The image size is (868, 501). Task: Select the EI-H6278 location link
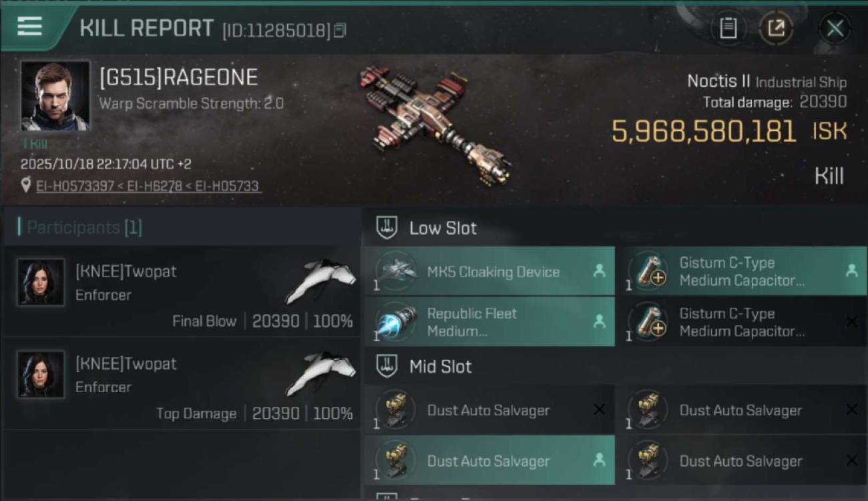pos(152,186)
